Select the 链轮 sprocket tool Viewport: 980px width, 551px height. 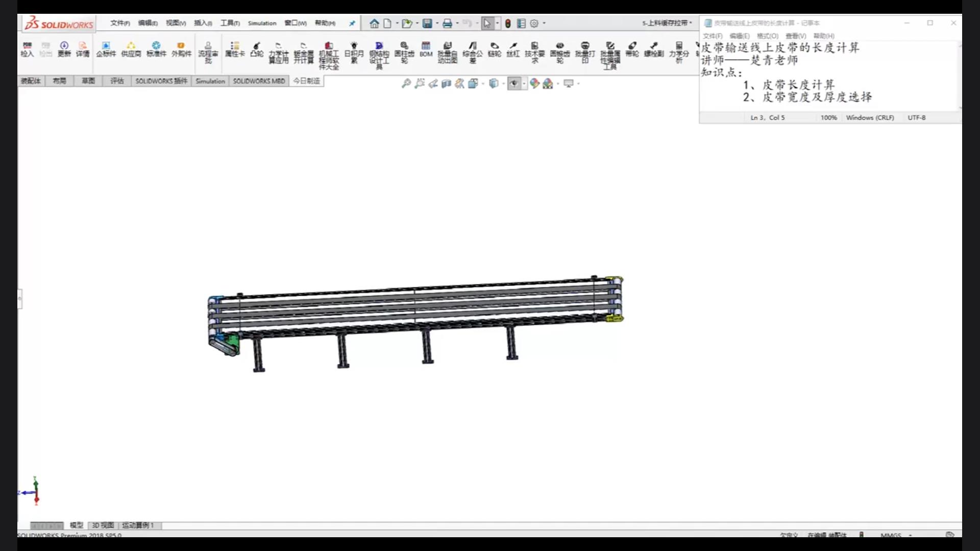(495, 49)
